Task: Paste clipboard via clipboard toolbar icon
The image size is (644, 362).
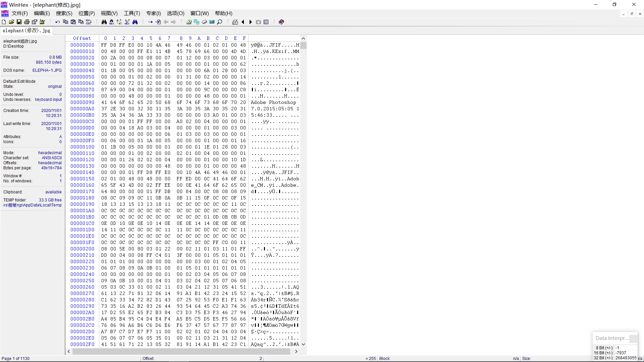Action: [73, 22]
